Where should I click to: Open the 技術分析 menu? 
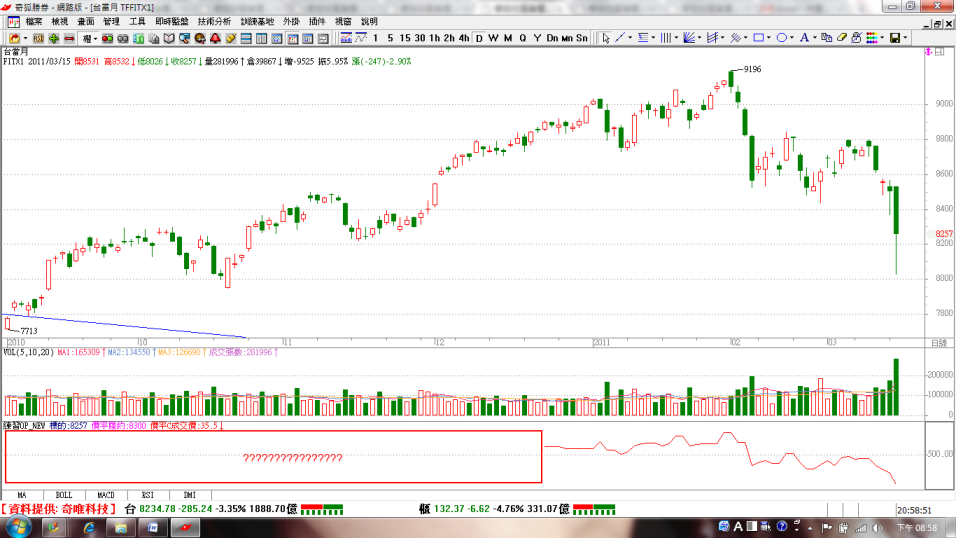[x=214, y=21]
